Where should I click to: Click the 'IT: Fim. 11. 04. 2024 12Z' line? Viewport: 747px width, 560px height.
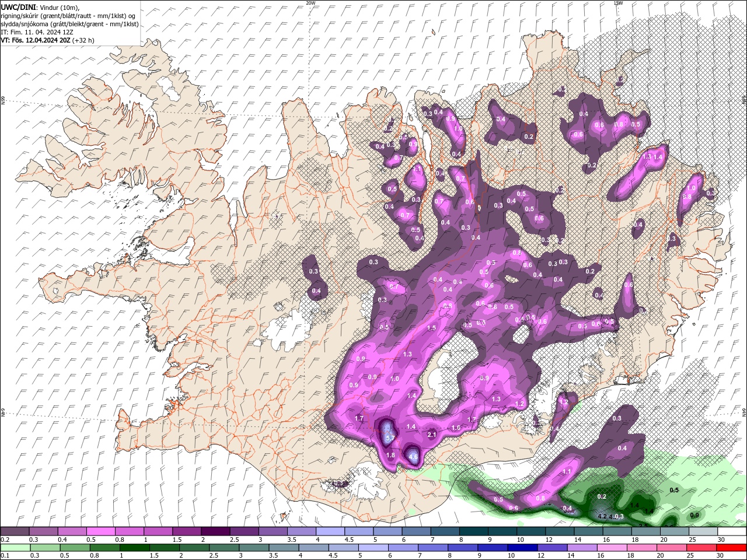pos(37,32)
